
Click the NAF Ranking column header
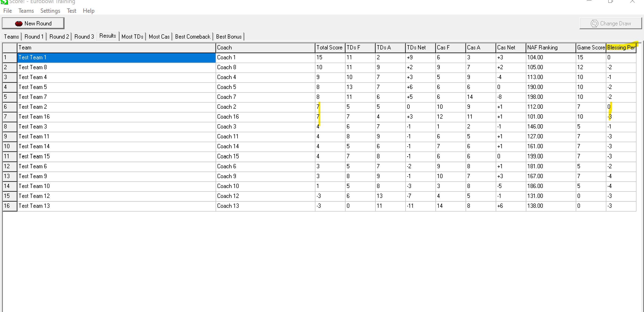[x=551, y=48]
